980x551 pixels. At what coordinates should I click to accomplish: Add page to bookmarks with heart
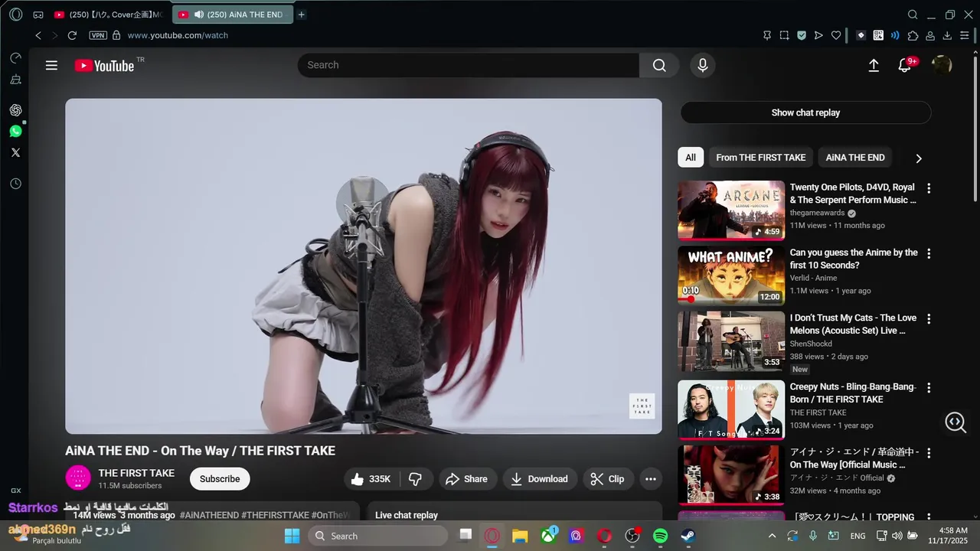[836, 35]
